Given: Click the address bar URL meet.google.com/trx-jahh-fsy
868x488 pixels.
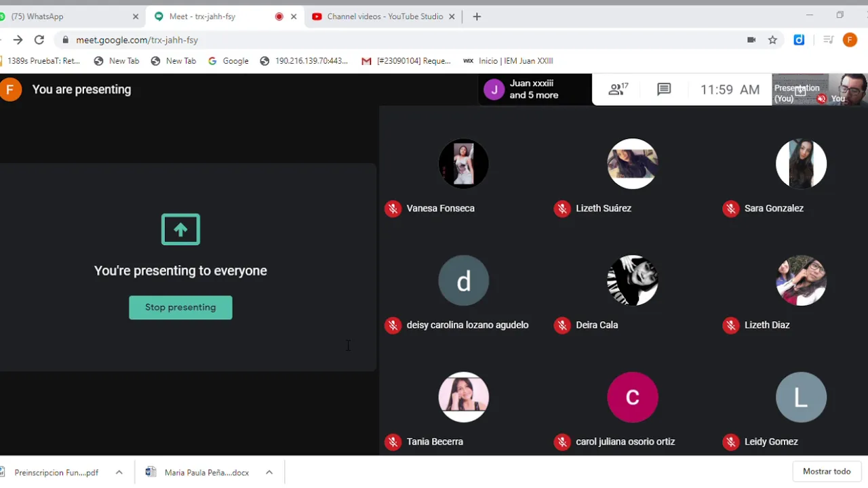Looking at the screenshot, I should coord(137,40).
